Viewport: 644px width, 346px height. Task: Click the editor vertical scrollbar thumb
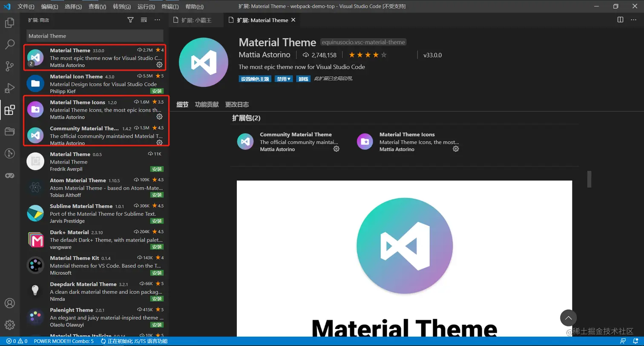coord(589,179)
